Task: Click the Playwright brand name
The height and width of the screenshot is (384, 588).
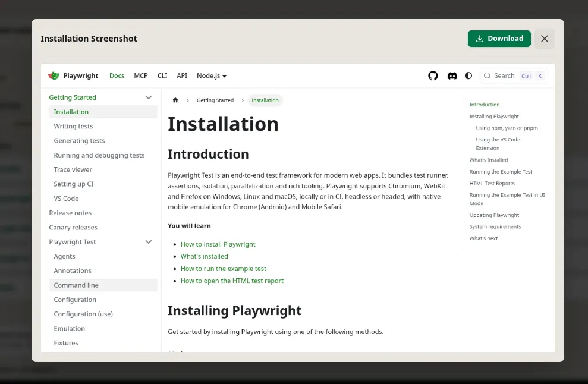Action: (81, 75)
